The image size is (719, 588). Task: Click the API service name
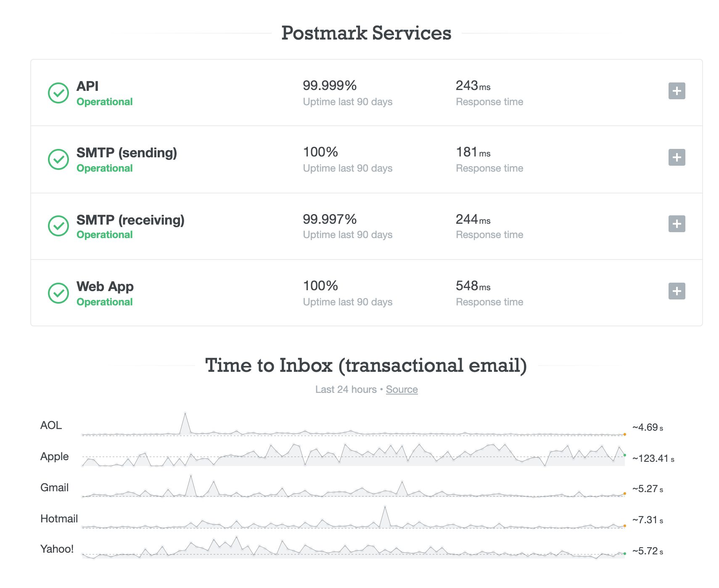pos(87,86)
